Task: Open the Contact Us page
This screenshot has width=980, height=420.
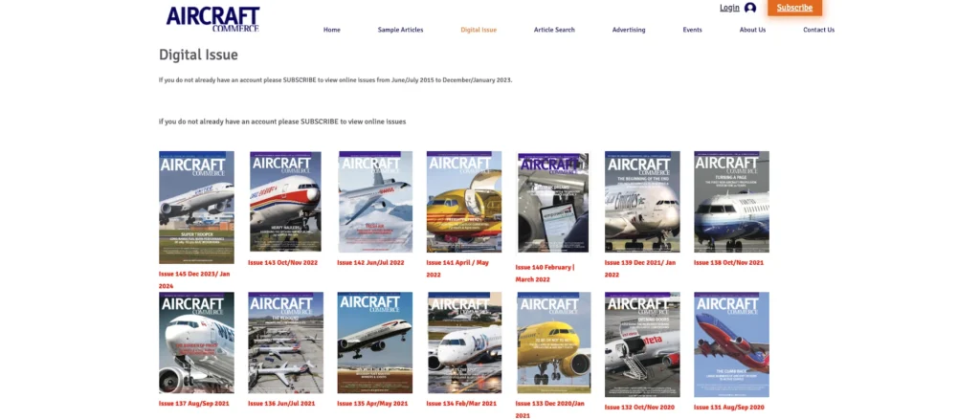Action: coord(819,30)
